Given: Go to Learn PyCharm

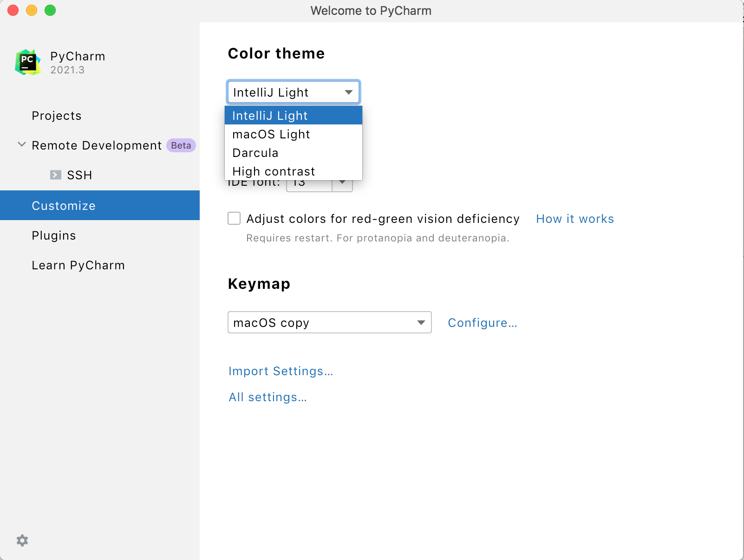Looking at the screenshot, I should tap(78, 265).
